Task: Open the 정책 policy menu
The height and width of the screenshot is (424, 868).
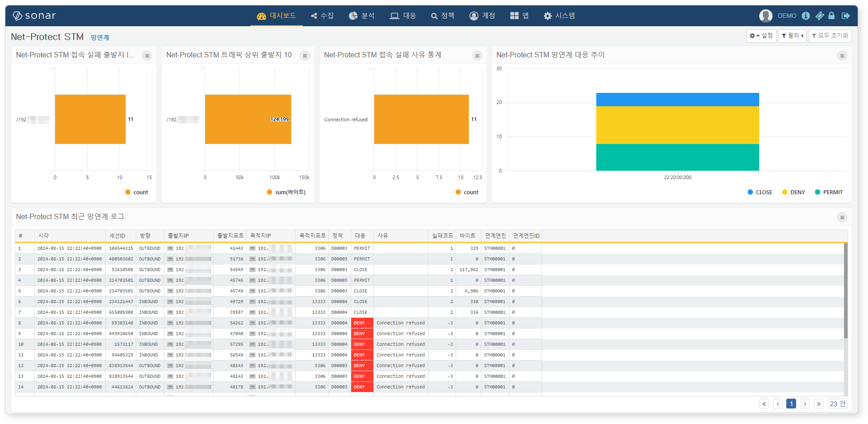Action: [443, 16]
